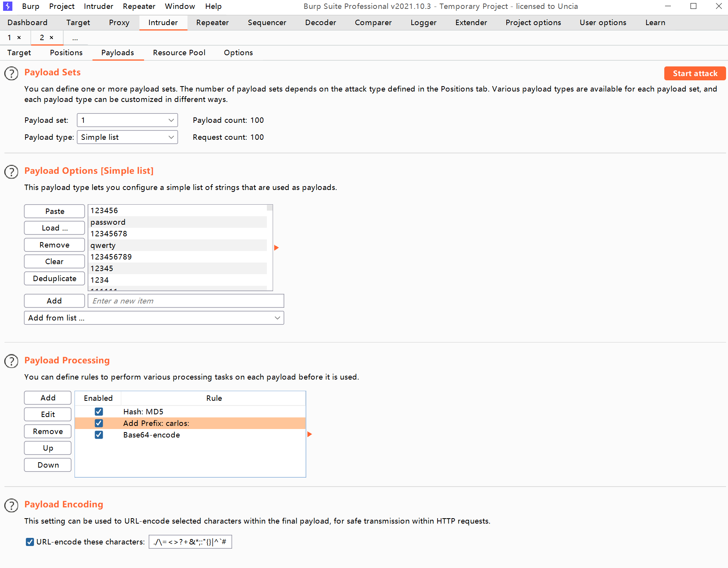
Task: Uncheck the Base64-encode rule
Action: click(99, 435)
